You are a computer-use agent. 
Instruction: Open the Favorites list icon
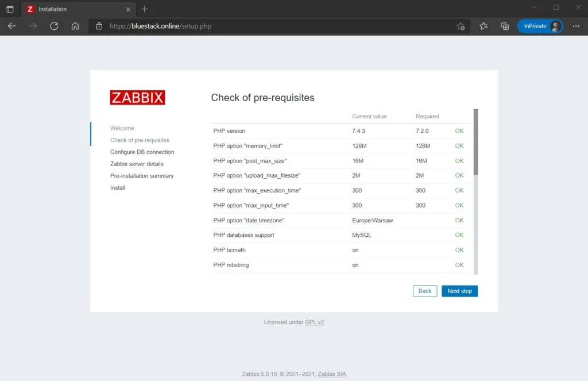click(x=483, y=26)
